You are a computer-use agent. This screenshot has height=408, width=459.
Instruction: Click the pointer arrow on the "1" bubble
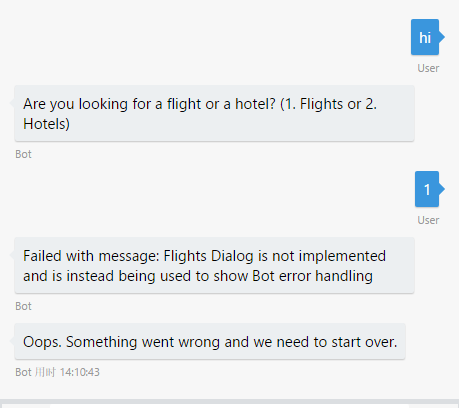(442, 189)
